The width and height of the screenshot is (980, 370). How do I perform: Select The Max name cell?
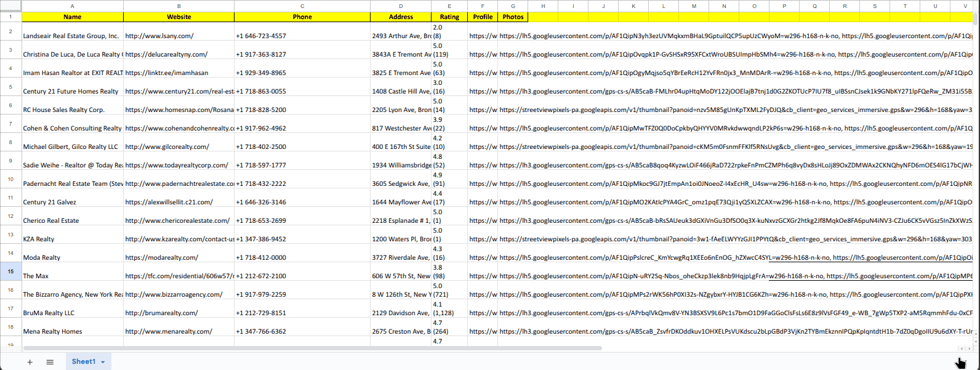click(x=73, y=271)
